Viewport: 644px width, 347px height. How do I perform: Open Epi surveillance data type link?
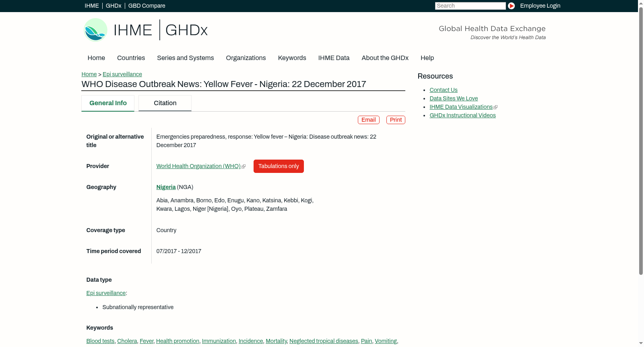106,293
